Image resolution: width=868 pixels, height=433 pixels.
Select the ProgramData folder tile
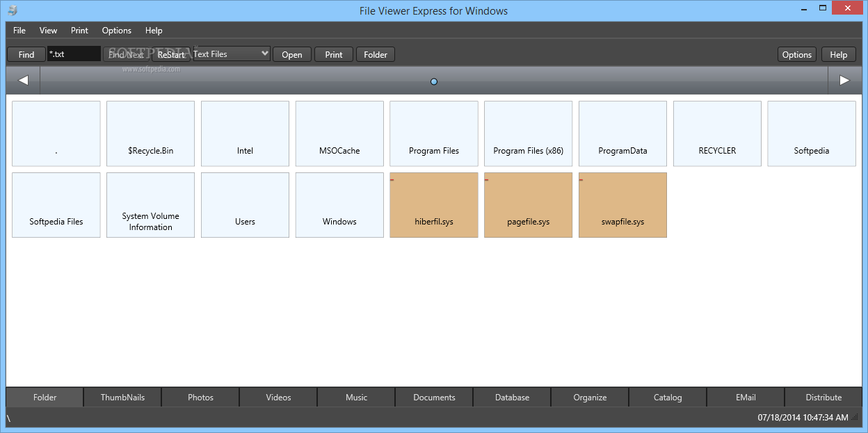[x=622, y=133]
